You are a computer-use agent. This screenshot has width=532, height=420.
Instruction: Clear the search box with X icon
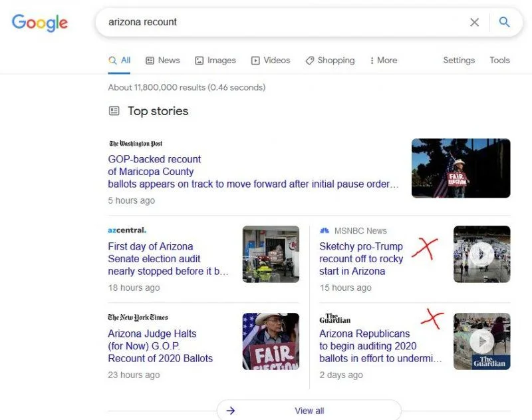click(x=474, y=23)
